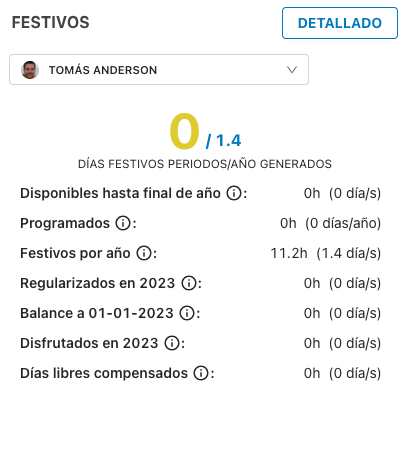The width and height of the screenshot is (403, 458).
Task: Show info icon next to Programados
Action: [123, 223]
